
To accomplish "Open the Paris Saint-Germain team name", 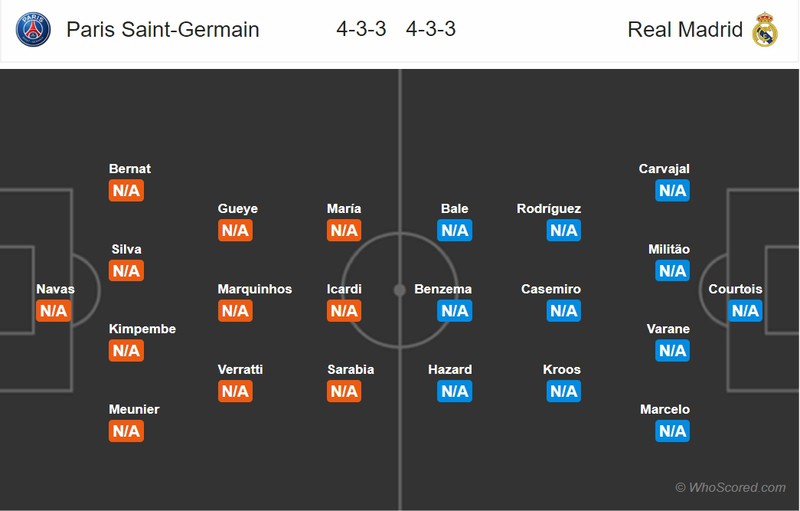I will 163,29.
